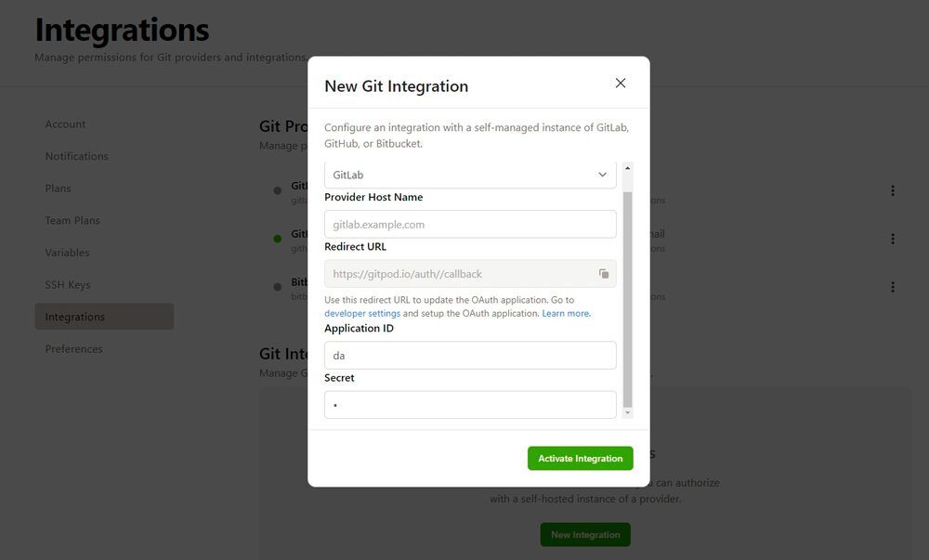The height and width of the screenshot is (560, 929).
Task: Open the third provider's three-dot menu
Action: 893,287
